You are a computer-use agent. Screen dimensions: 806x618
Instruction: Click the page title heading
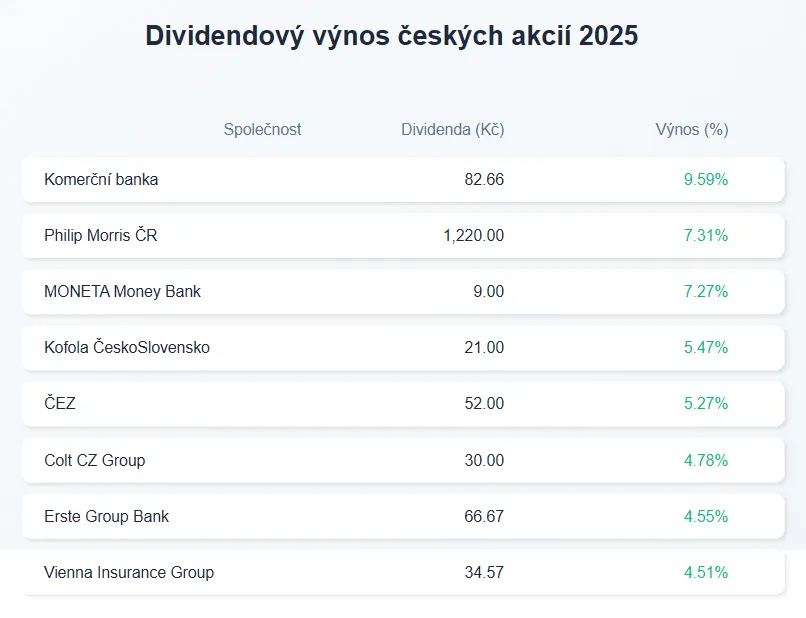tap(391, 36)
